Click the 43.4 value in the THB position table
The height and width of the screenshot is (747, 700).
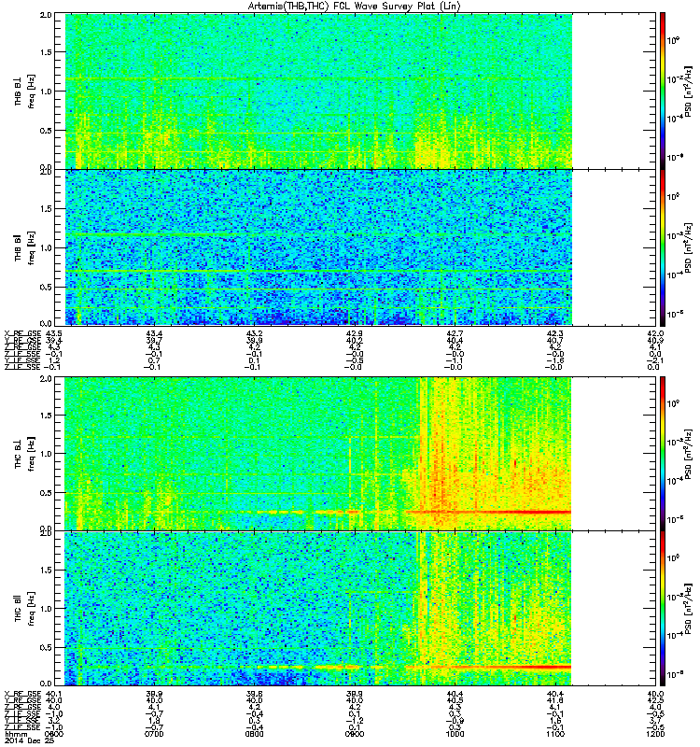click(154, 333)
